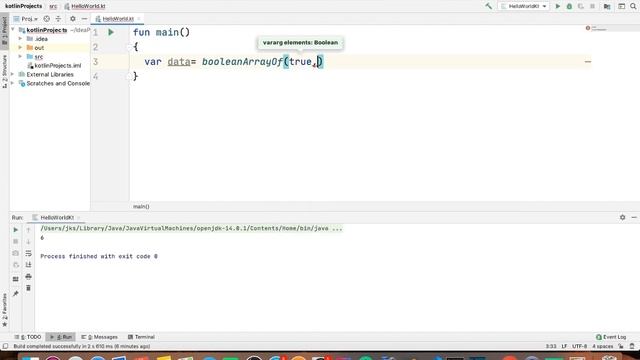Click the Print console output icon
The width and height of the screenshot is (640, 360).
(28, 277)
